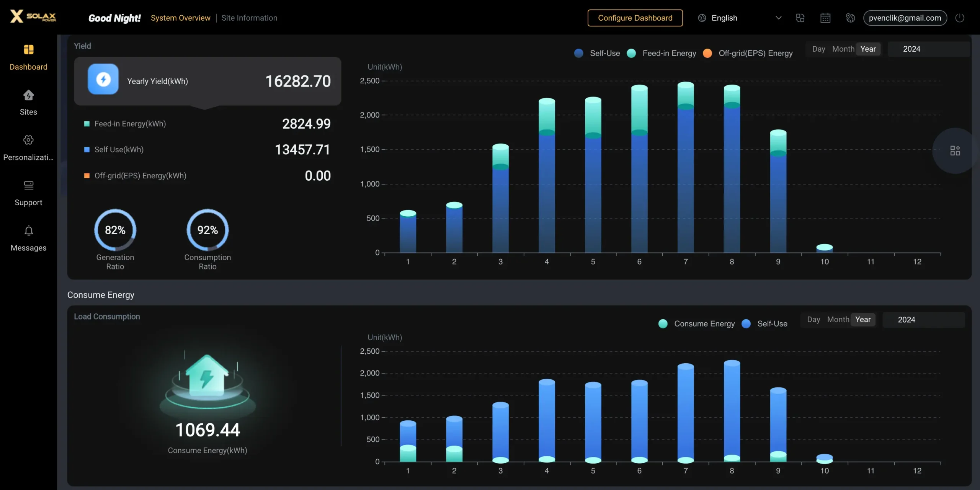The width and height of the screenshot is (980, 490).
Task: Select Month view in Yield chart
Action: pos(843,49)
